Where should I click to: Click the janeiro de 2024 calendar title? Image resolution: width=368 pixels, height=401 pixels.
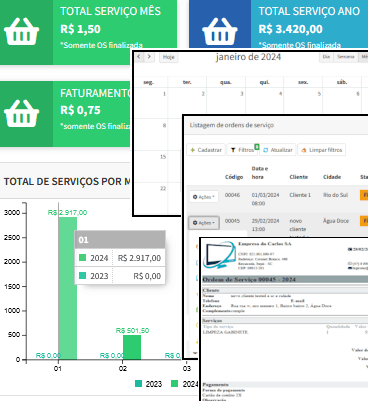248,57
